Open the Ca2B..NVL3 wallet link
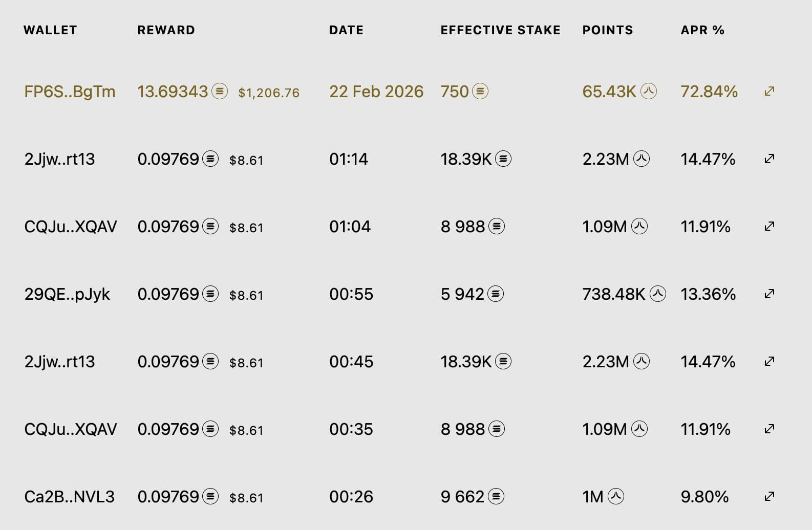Viewport: 812px width, 530px height. [x=70, y=497]
